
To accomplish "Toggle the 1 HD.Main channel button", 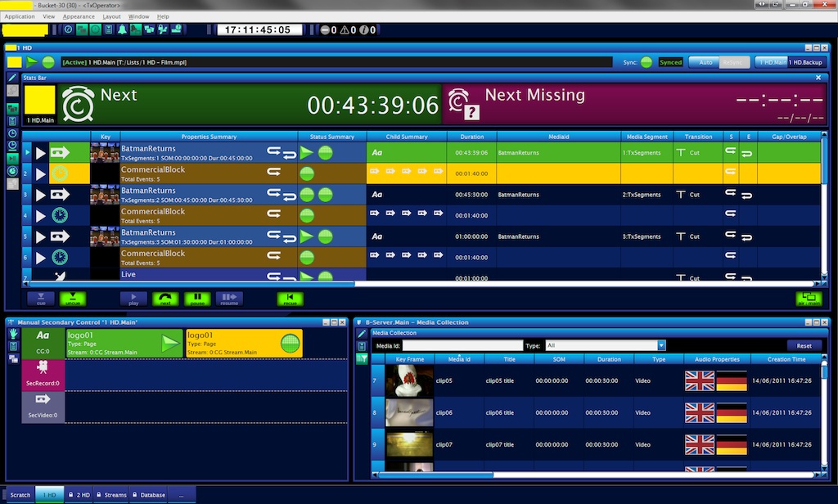I will point(771,62).
